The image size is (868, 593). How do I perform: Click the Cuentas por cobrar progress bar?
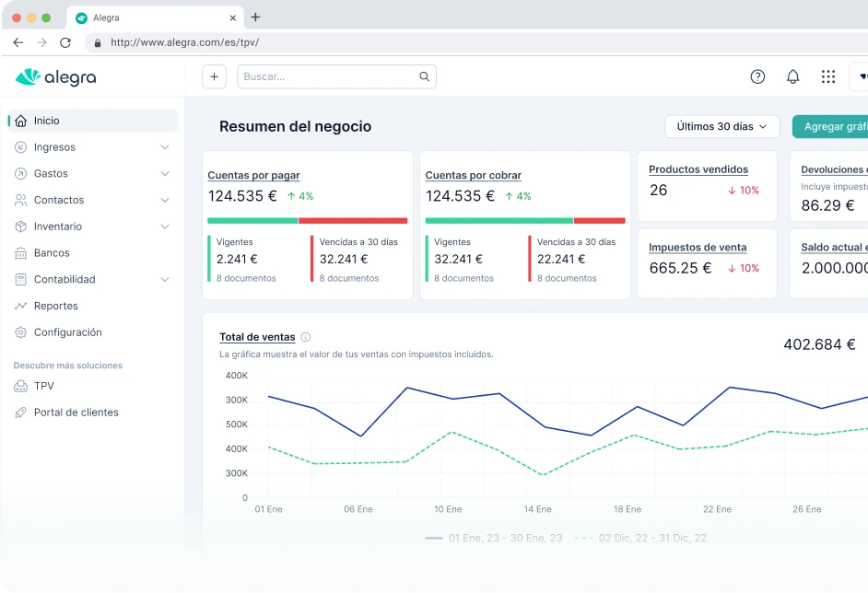click(x=524, y=221)
